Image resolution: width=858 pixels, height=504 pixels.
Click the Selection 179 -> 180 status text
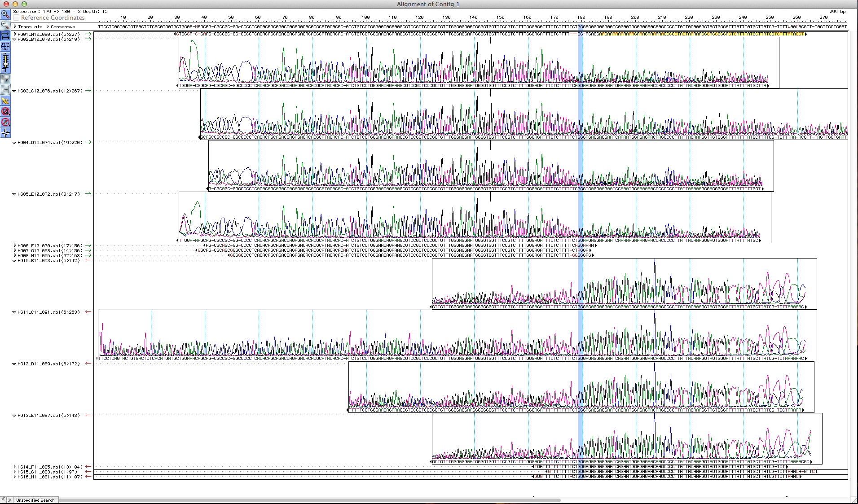(60, 12)
